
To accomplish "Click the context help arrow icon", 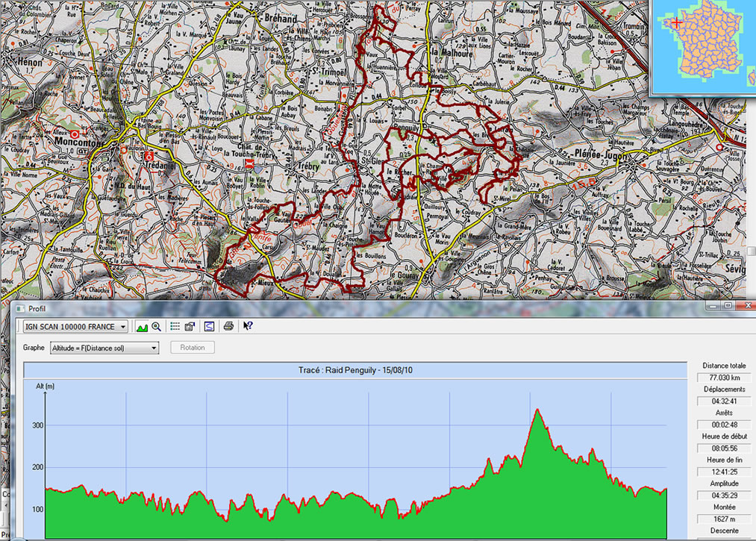I will click(x=249, y=326).
